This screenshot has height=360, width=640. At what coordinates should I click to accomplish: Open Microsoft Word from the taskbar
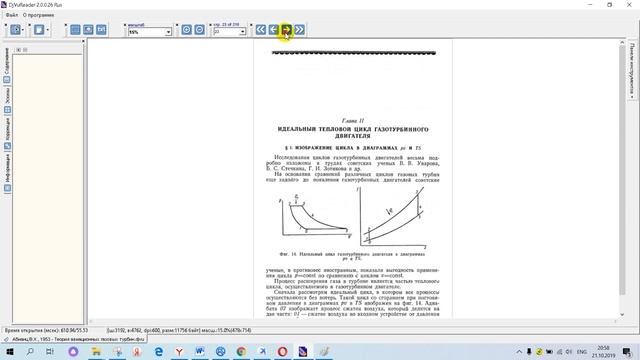tap(200, 351)
